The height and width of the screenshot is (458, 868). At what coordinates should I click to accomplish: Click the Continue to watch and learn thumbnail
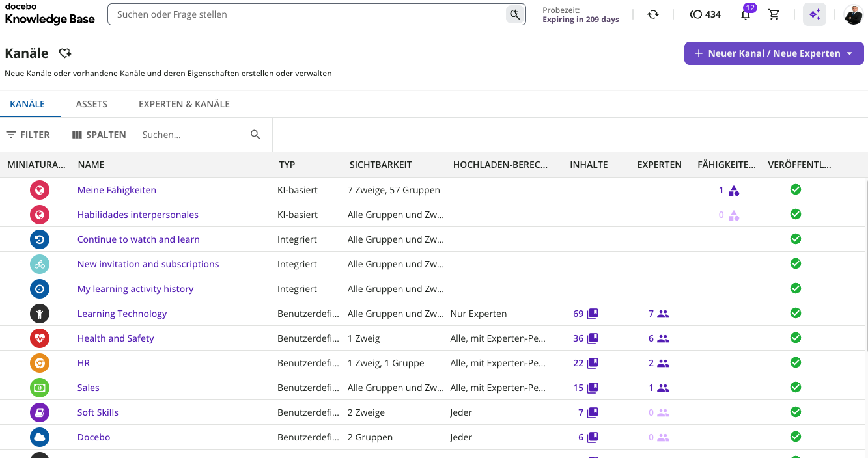(40, 239)
